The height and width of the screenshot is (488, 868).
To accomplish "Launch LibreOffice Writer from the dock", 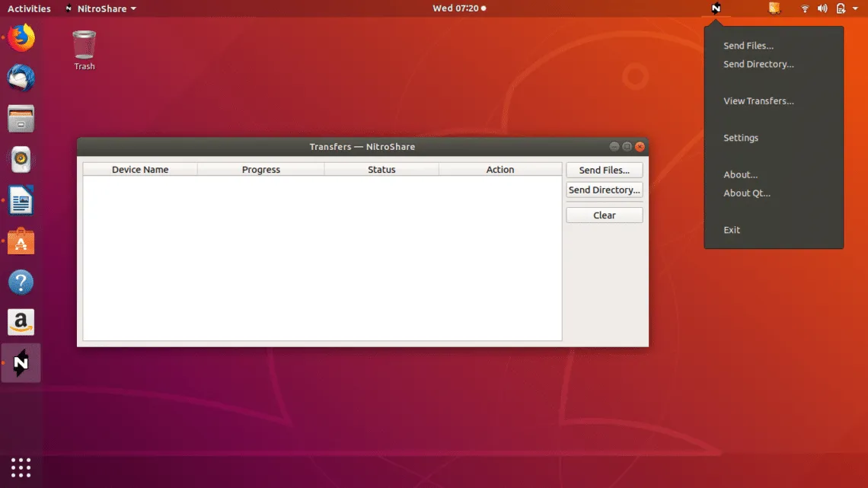I will coord(21,201).
